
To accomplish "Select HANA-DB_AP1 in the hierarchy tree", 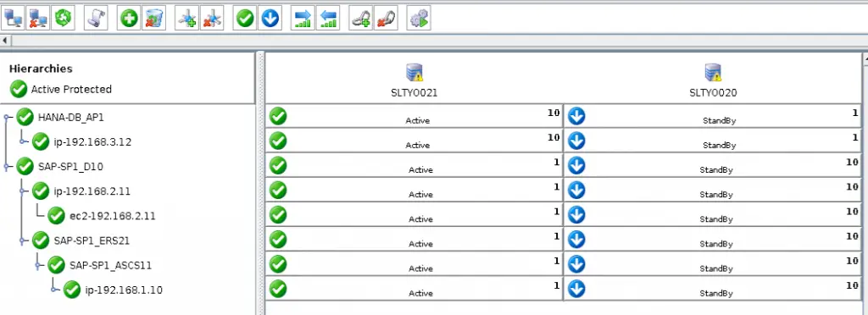I will (x=71, y=117).
